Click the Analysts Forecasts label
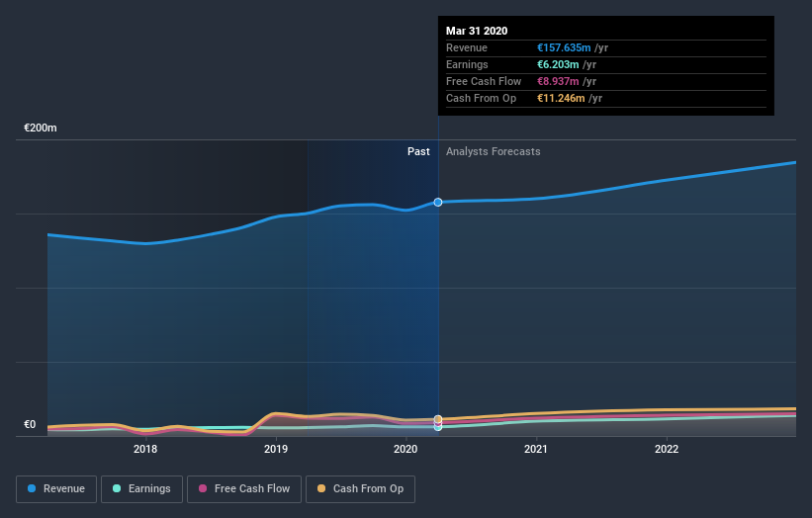This screenshot has width=812, height=518. point(493,151)
